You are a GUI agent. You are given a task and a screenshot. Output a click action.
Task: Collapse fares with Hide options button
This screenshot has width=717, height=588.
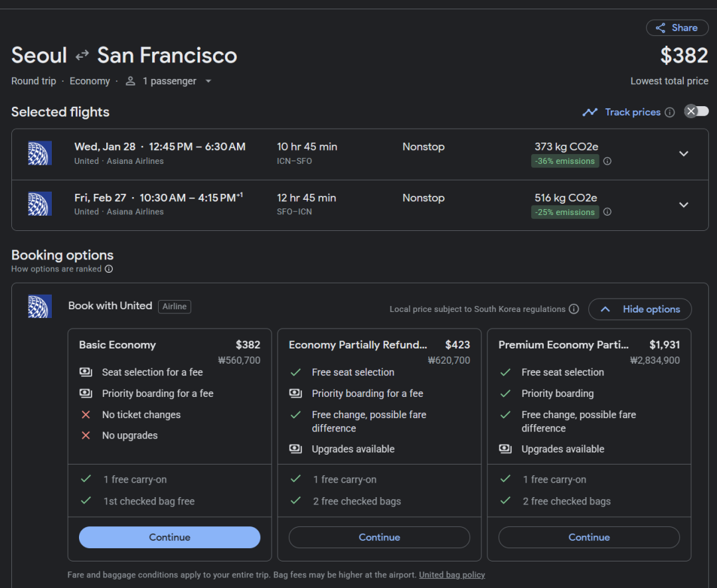coord(640,309)
